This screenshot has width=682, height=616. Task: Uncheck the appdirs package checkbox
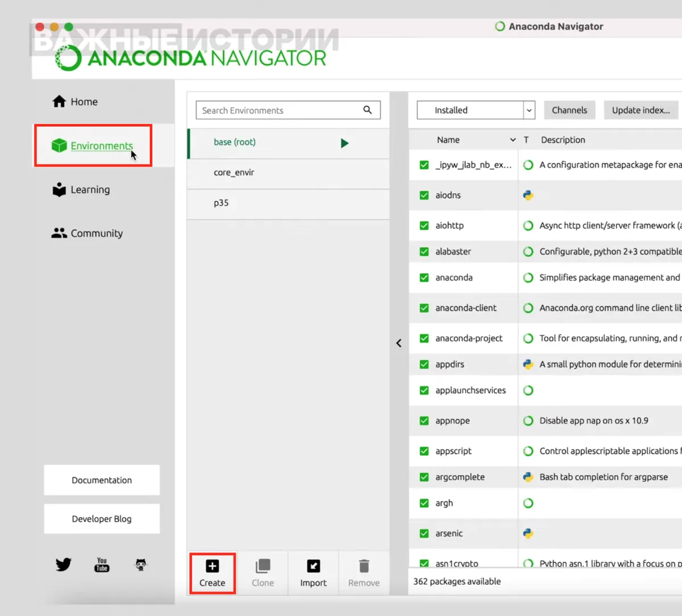[x=424, y=364]
